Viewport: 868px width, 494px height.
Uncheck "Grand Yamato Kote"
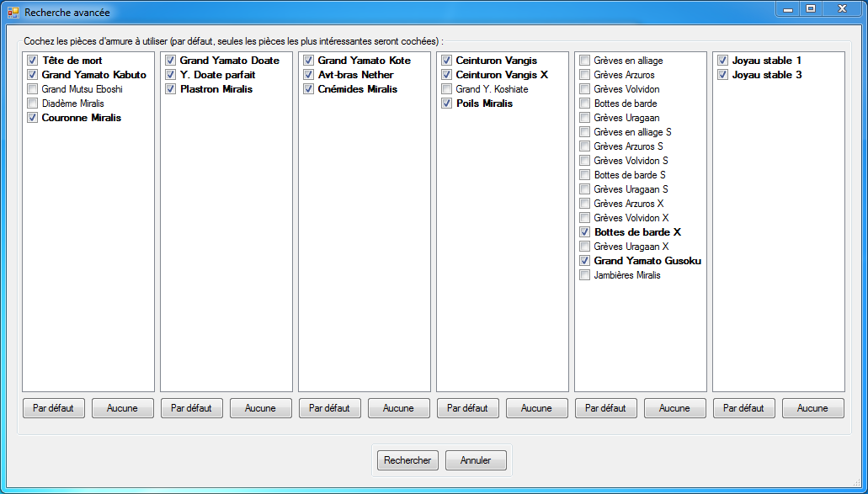pyautogui.click(x=308, y=61)
